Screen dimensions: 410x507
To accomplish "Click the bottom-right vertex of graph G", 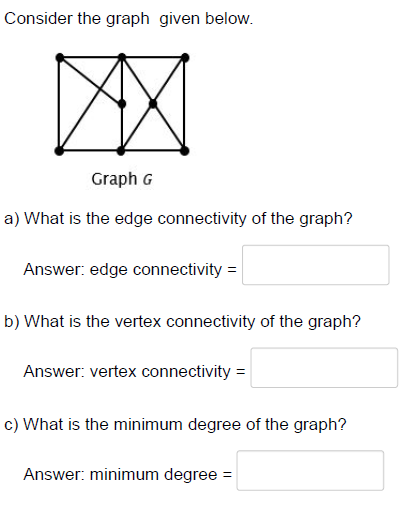I will 185,151.
